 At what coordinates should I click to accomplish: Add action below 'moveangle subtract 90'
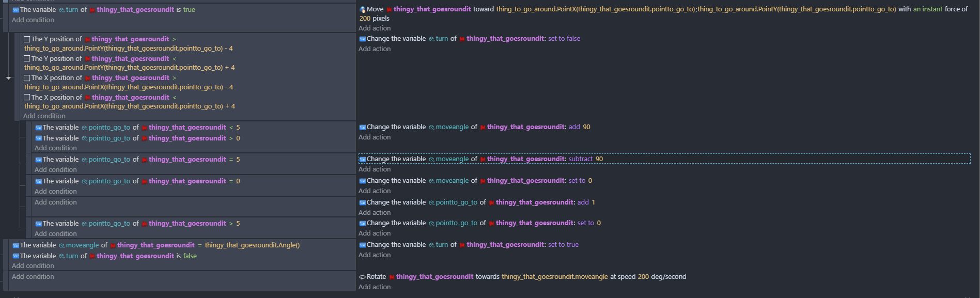375,169
